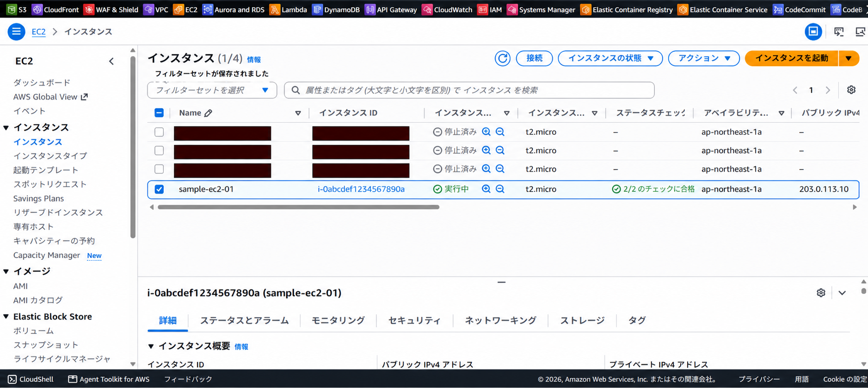Open Elastic Container Service shortcut icon
Image resolution: width=868 pixels, height=388 pixels.
coord(683,9)
